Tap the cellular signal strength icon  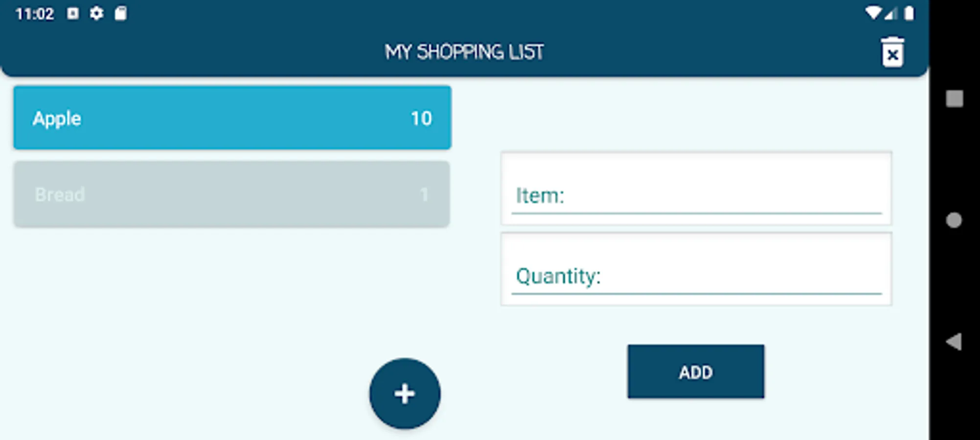tap(891, 13)
